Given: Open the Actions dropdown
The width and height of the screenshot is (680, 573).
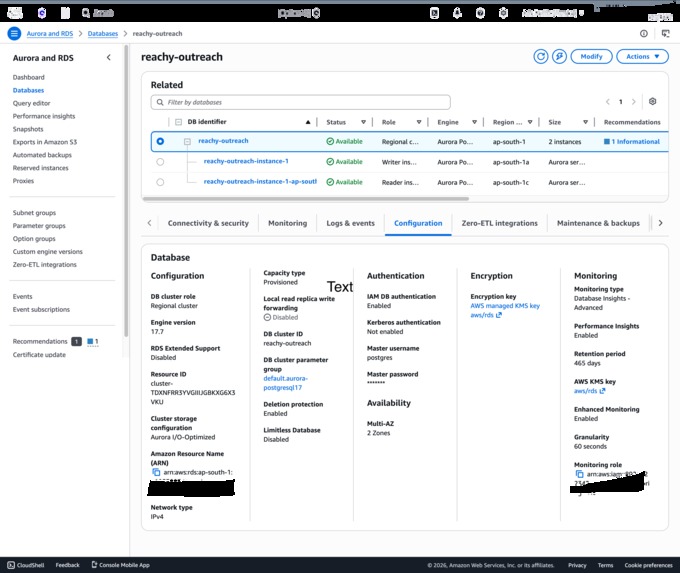Looking at the screenshot, I should [x=642, y=56].
